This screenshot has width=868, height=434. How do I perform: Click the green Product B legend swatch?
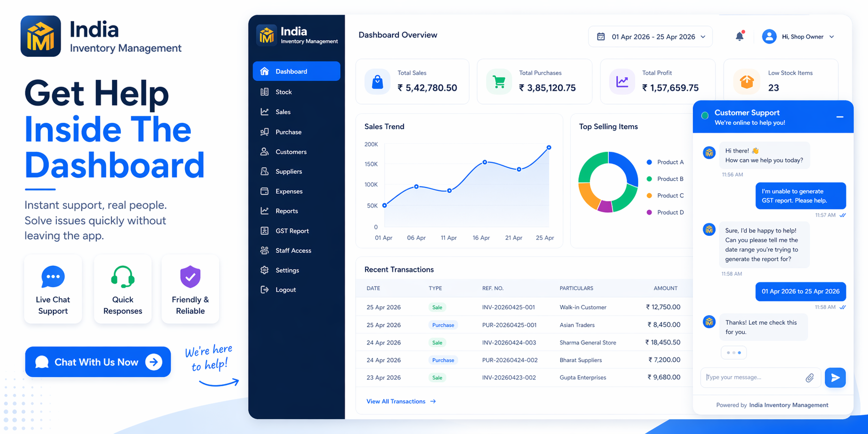tap(649, 179)
